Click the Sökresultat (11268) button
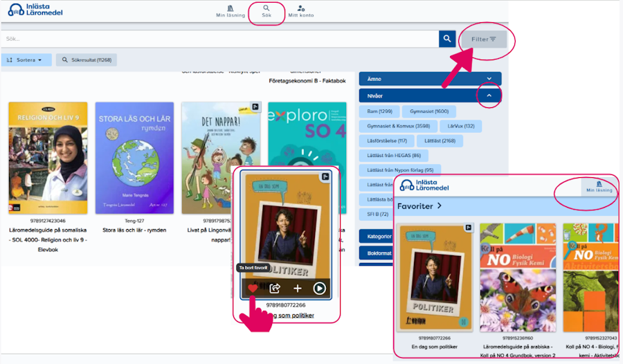Viewport: 623px width, 364px height. pos(87,60)
